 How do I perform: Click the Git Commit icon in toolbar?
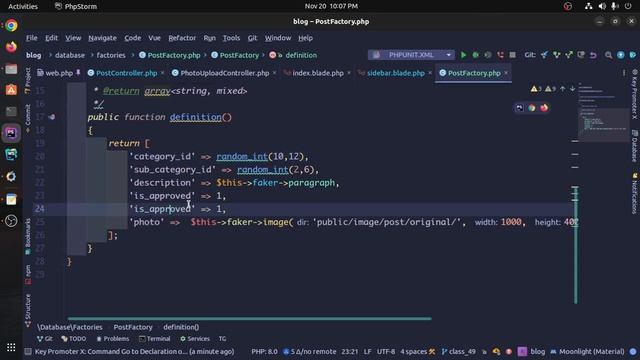tap(556, 55)
